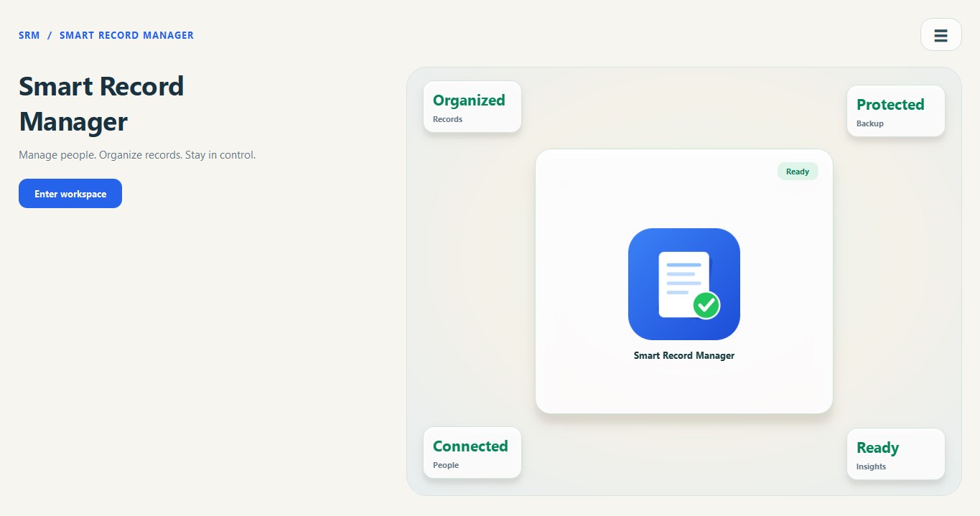Click the Protected Backup card
Viewport: 980px width, 516px height.
click(896, 111)
